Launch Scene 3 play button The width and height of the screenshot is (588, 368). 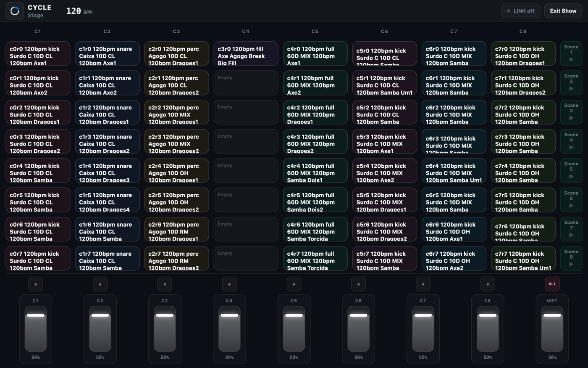click(x=571, y=112)
